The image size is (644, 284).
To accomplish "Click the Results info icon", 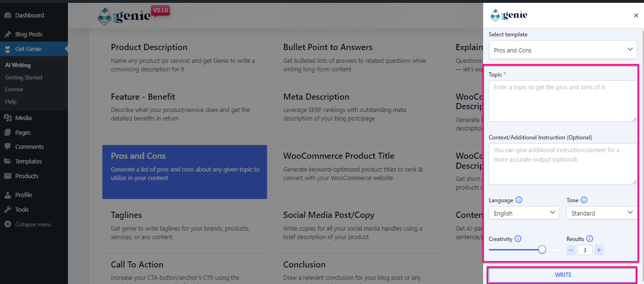I will click(590, 239).
